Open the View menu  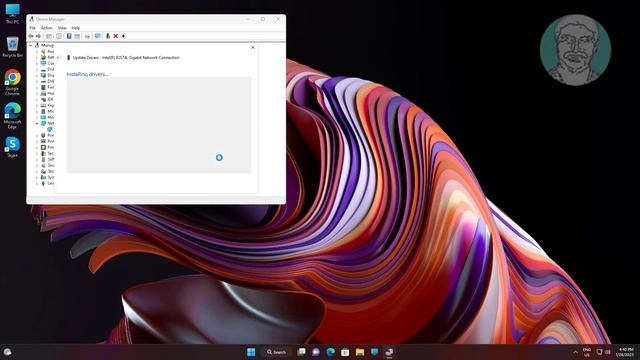[62, 28]
